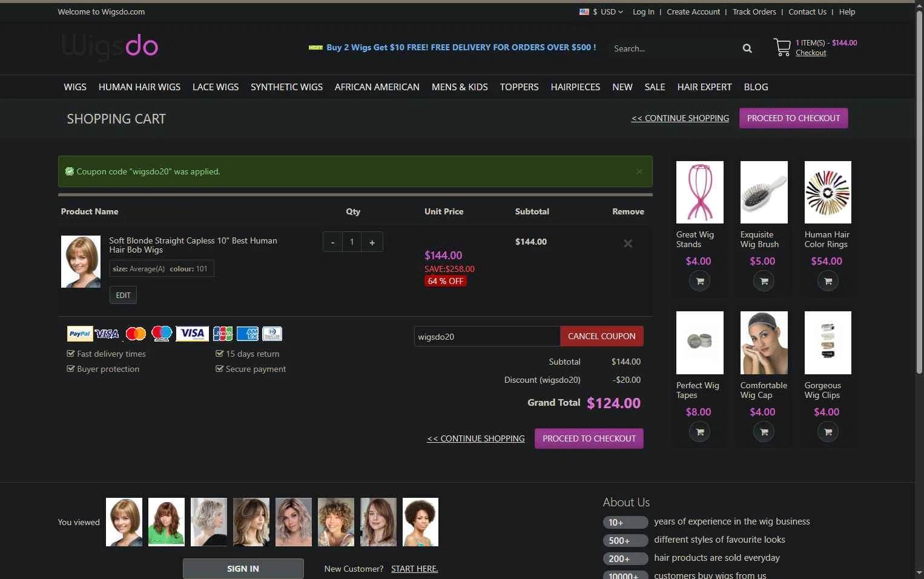Click the search magnifier icon
The width and height of the screenshot is (924, 579).
747,48
